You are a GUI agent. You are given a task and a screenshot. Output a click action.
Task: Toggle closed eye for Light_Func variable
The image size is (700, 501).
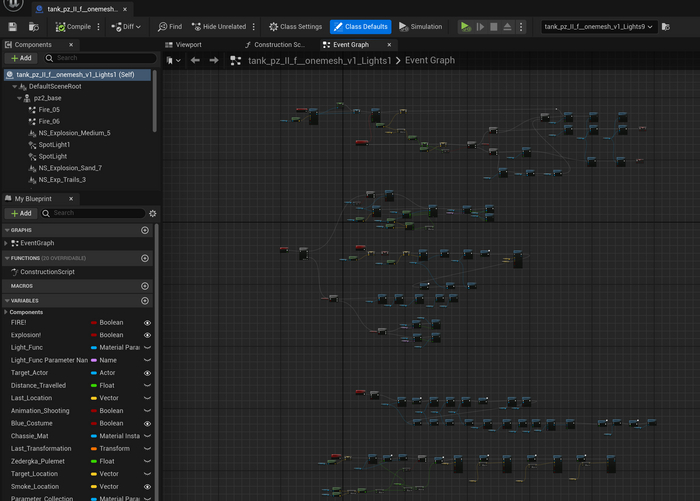(x=147, y=348)
